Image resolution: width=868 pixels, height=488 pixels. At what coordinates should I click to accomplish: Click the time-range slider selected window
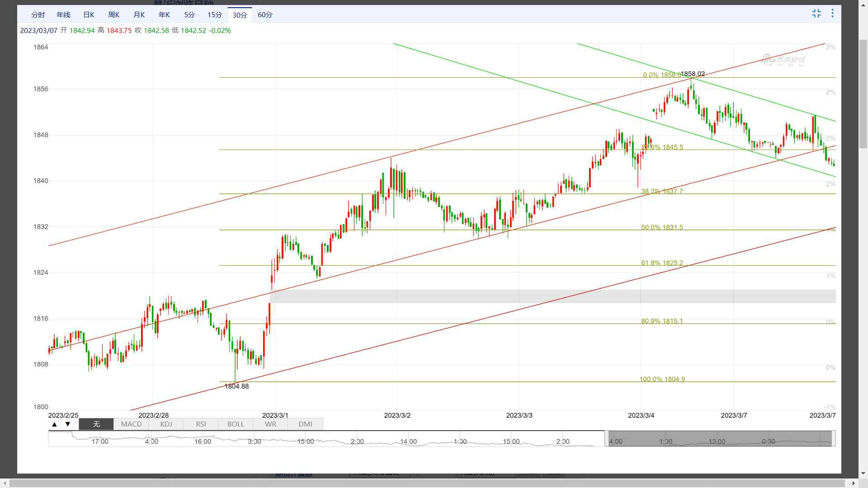tap(719, 439)
